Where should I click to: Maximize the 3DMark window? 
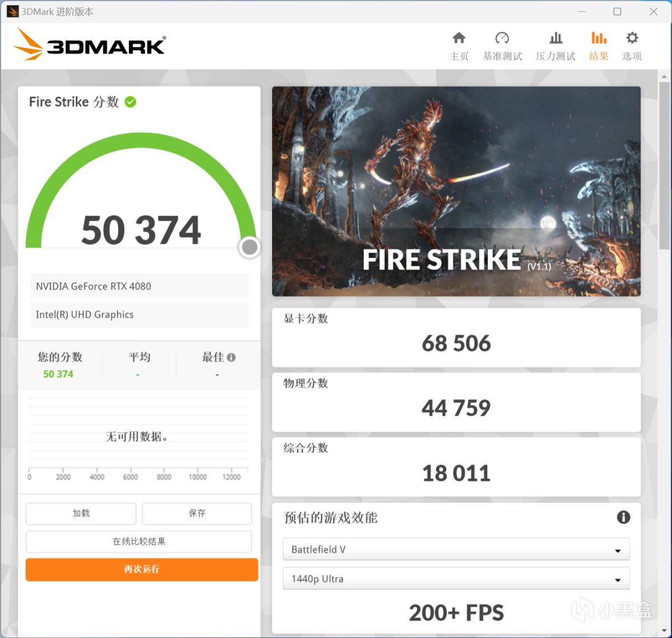click(x=617, y=11)
